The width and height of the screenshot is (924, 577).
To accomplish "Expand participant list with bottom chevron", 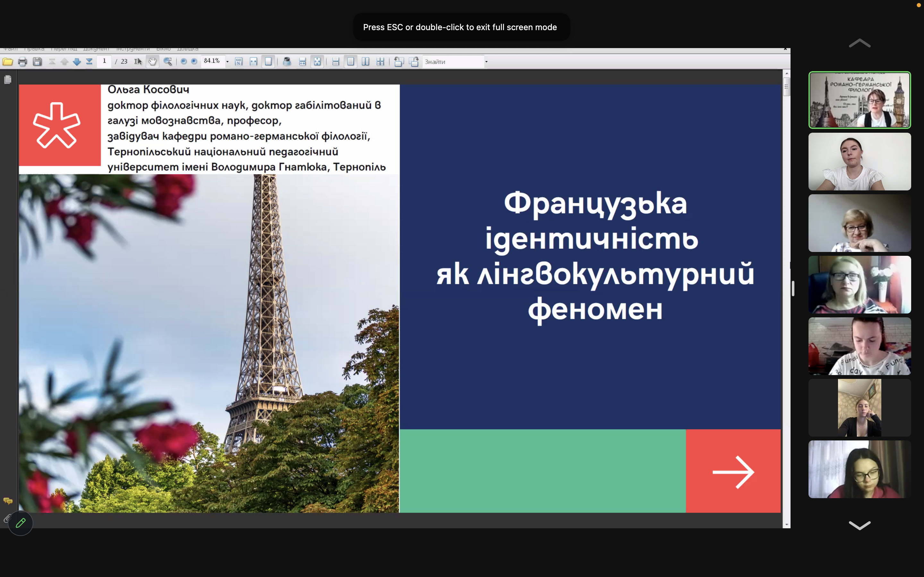I will coord(859,525).
